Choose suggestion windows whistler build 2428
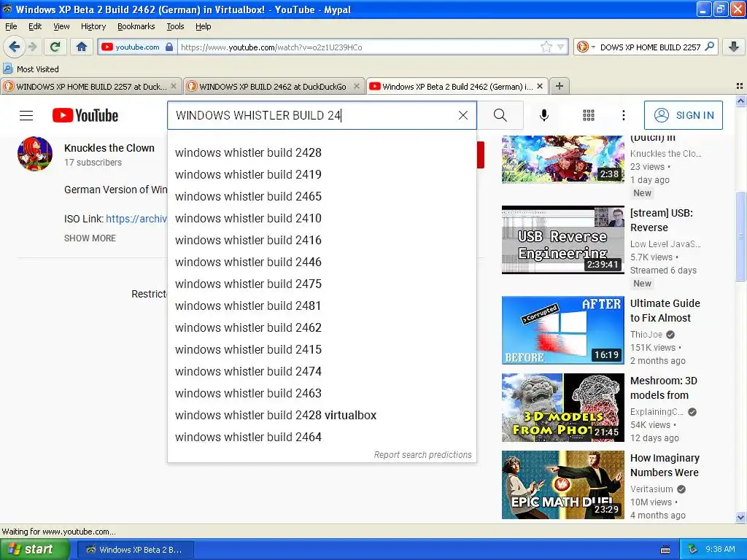This screenshot has height=560, width=747. point(322,152)
